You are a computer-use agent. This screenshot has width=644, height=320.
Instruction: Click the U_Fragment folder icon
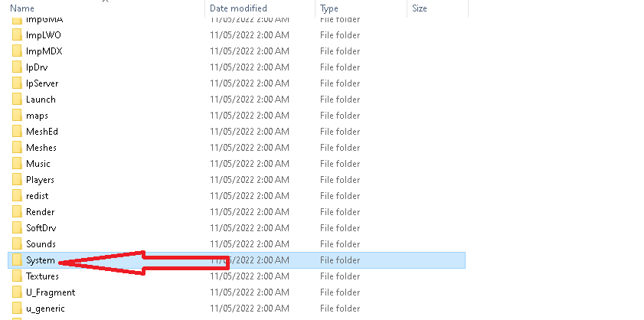click(x=18, y=292)
